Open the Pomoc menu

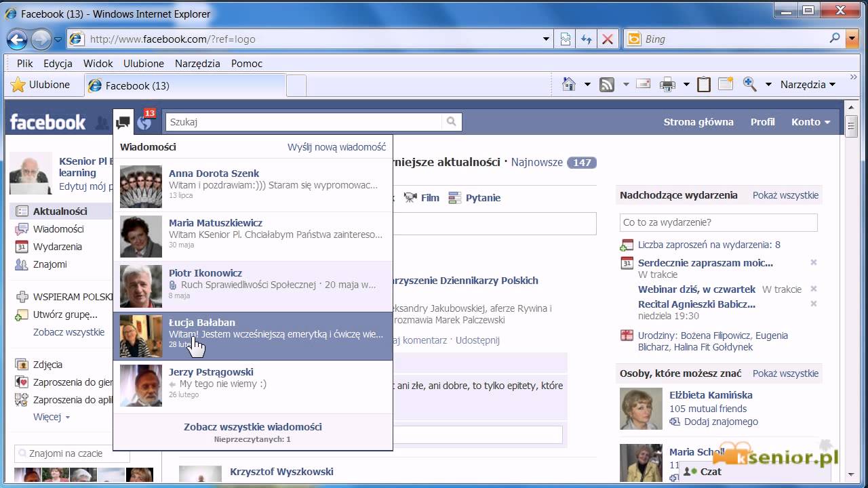point(247,63)
